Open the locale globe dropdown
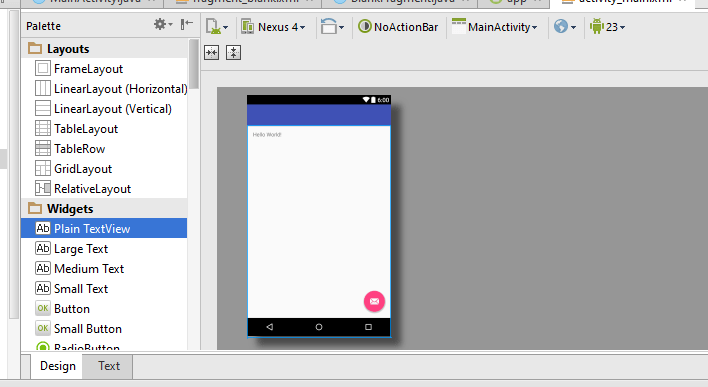Screen dimensions: 708x387 [x=565, y=27]
